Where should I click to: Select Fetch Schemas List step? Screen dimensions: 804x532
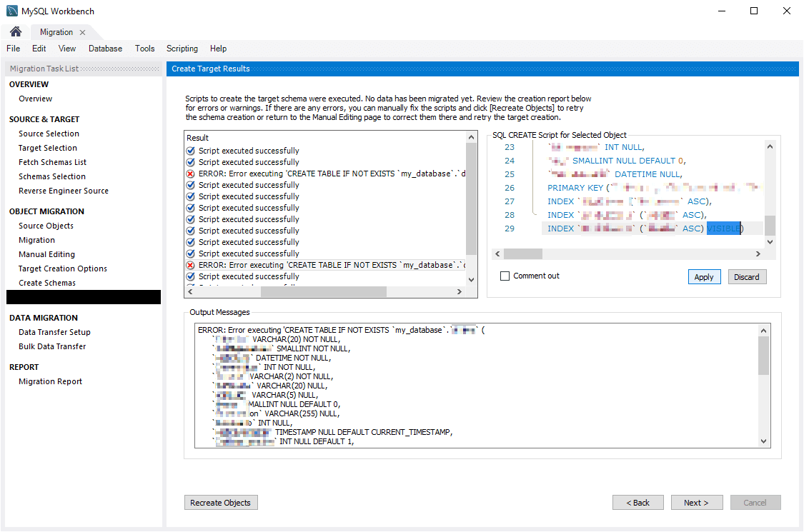52,162
